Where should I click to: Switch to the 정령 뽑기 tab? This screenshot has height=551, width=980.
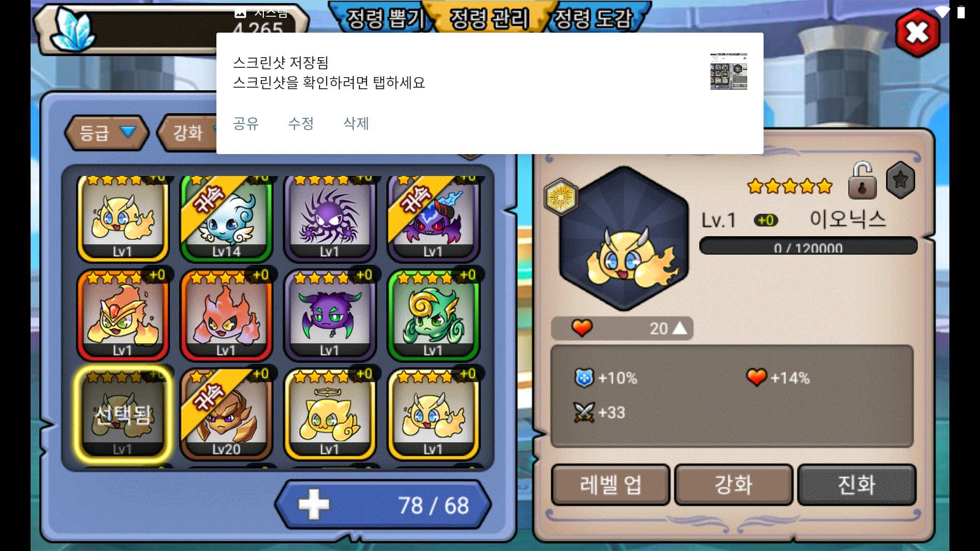pyautogui.click(x=384, y=19)
